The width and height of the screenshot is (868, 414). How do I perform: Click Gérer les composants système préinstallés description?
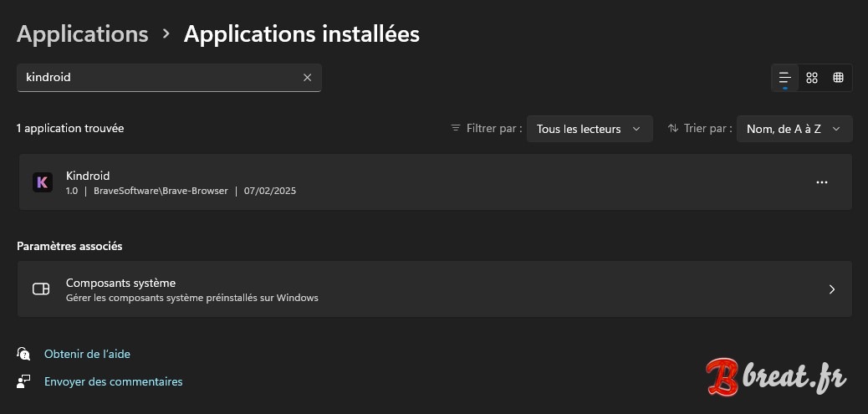coord(192,298)
